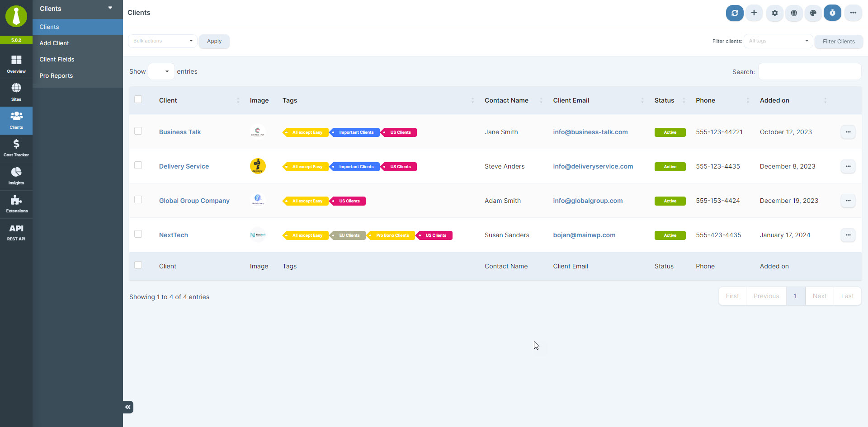Image resolution: width=868 pixels, height=427 pixels.
Task: Open the REST API section
Action: point(16,232)
